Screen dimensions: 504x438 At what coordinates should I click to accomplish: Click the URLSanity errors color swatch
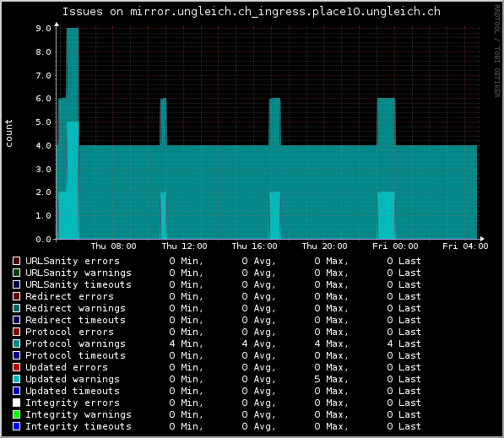coord(16,261)
